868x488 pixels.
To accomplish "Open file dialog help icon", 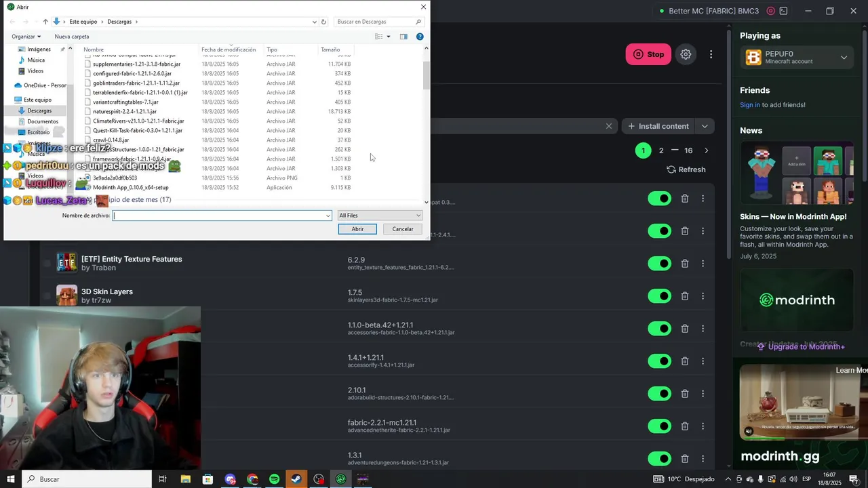I will (420, 37).
